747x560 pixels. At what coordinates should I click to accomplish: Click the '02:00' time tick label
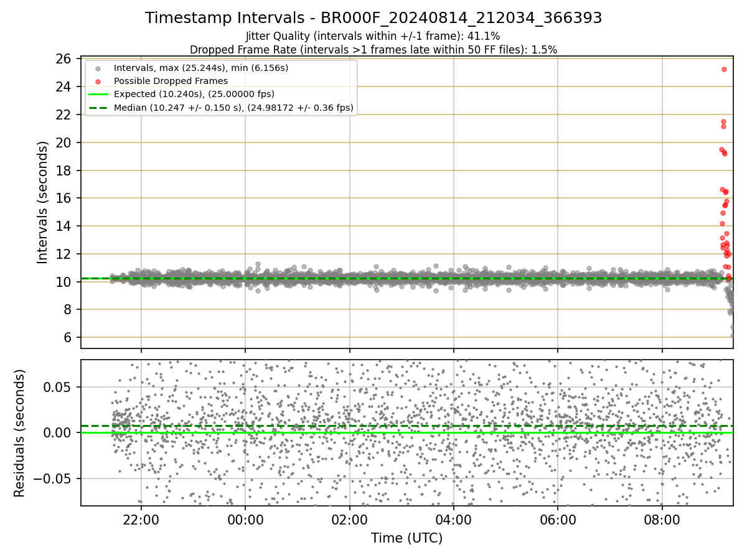349,519
